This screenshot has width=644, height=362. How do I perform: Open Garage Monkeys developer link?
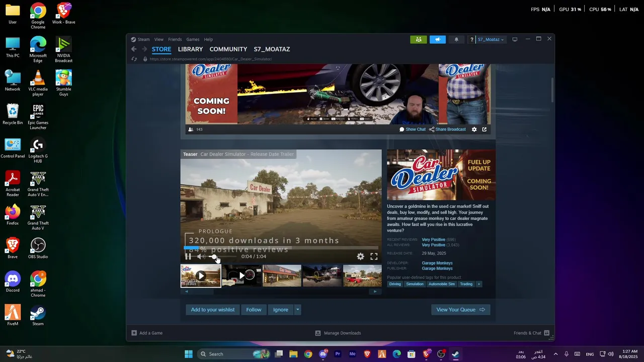point(437,263)
